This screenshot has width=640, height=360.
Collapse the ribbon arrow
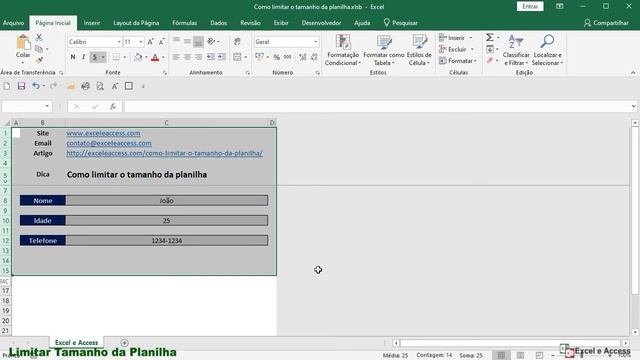[633, 73]
